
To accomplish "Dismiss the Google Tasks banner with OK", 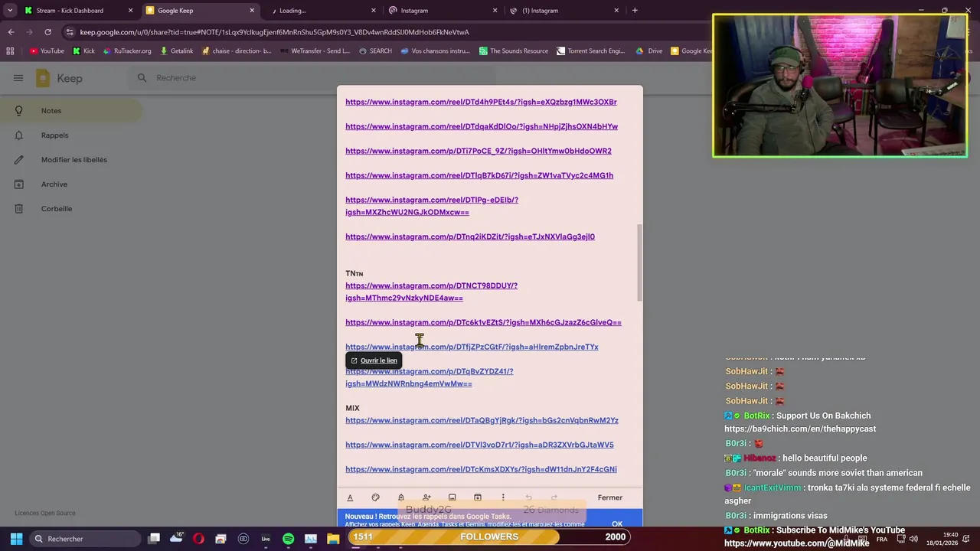I will [617, 523].
